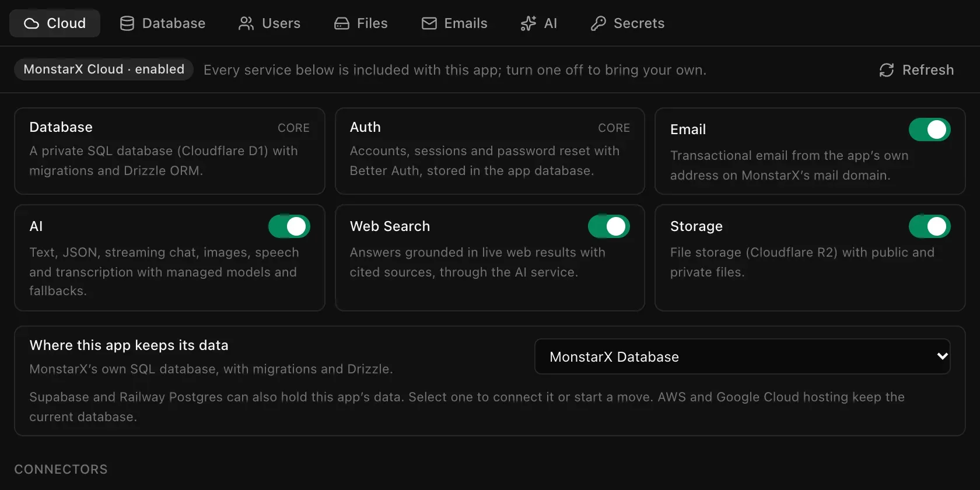Viewport: 980px width, 490px height.
Task: Click the AI sparkles icon
Action: pos(528,23)
